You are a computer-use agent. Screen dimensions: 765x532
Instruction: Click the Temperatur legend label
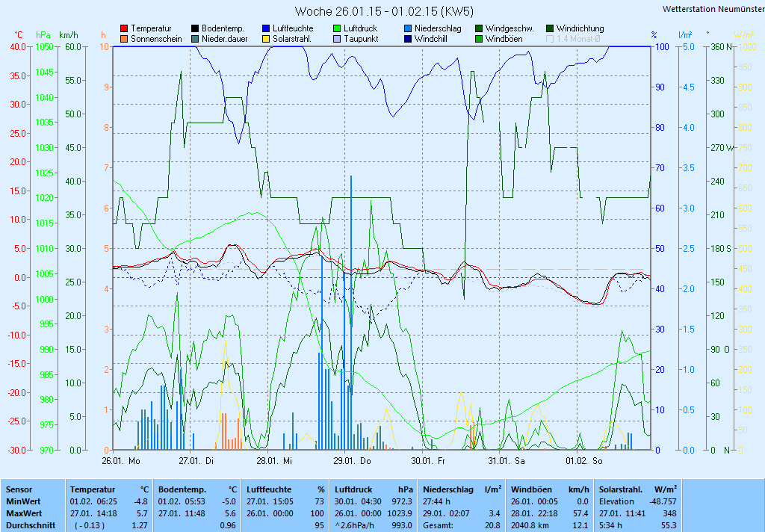pos(151,29)
